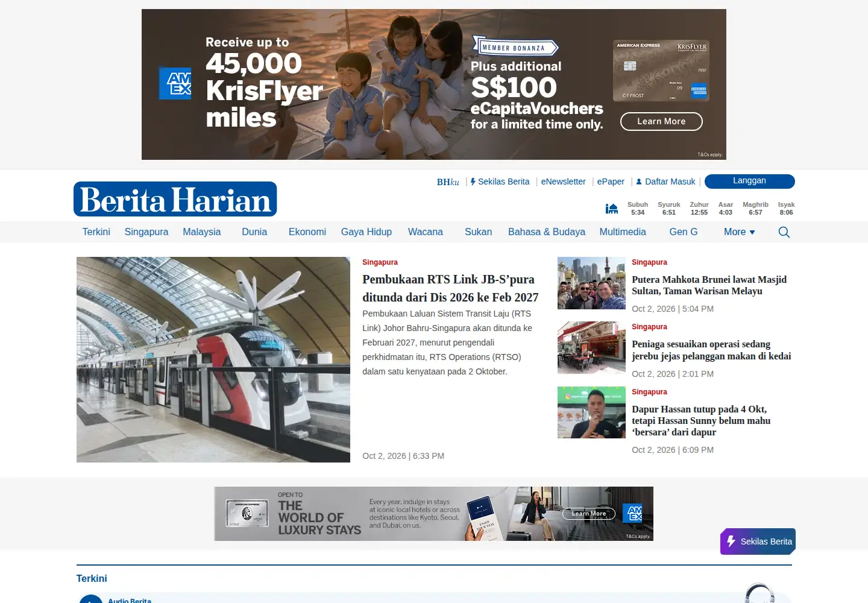This screenshot has width=868, height=603.
Task: Open the Putera Mahkota Brunei article thumbnail
Action: (x=591, y=283)
